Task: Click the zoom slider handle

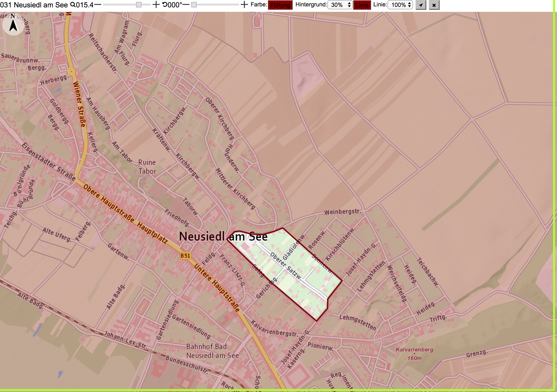Action: 139,5
